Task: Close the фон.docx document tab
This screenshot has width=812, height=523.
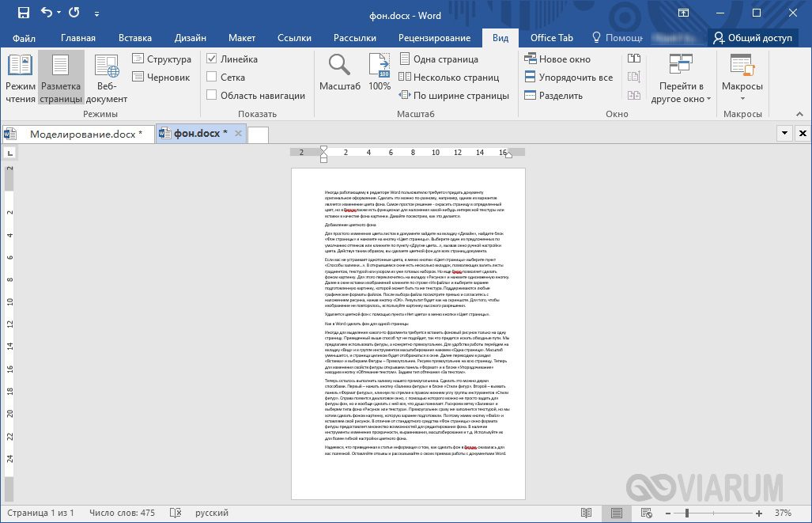Action: [x=238, y=133]
